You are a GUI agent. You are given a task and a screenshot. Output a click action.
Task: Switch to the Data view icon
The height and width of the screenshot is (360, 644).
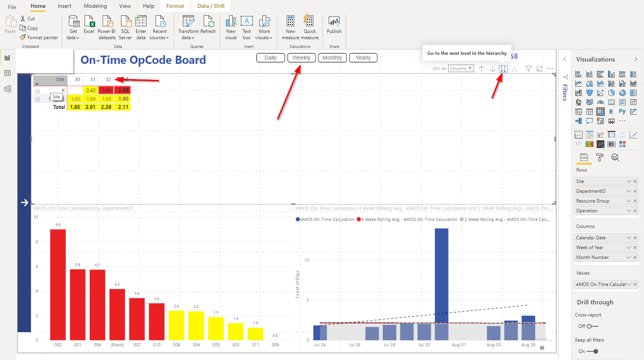click(x=7, y=73)
